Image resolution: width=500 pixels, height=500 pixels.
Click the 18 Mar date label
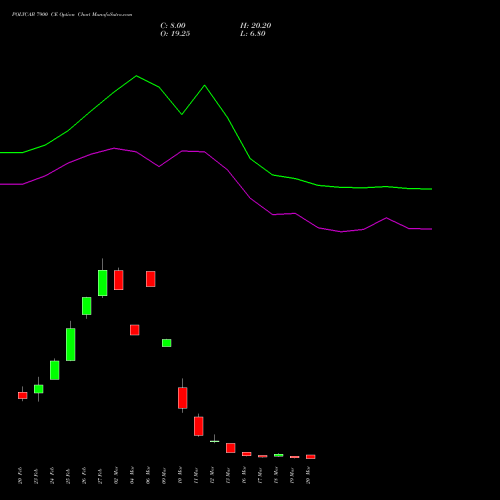point(276,476)
